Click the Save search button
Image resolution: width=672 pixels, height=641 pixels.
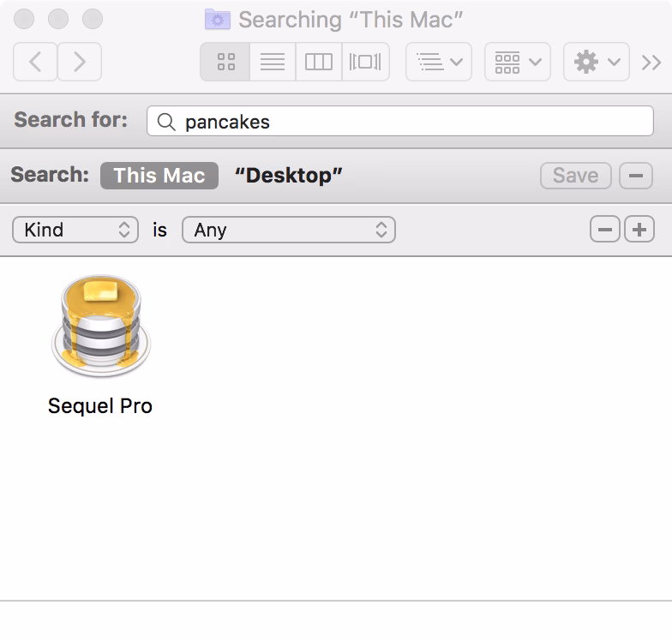(x=576, y=176)
